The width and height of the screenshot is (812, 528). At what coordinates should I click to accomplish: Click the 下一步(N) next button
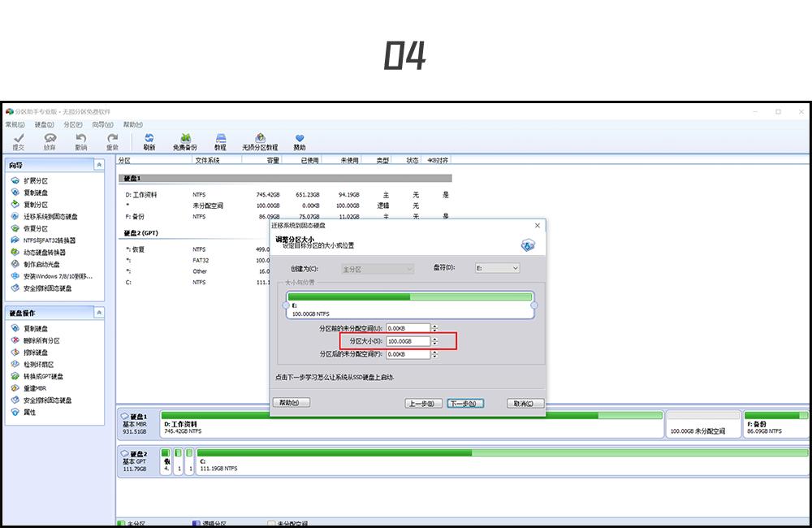point(465,403)
